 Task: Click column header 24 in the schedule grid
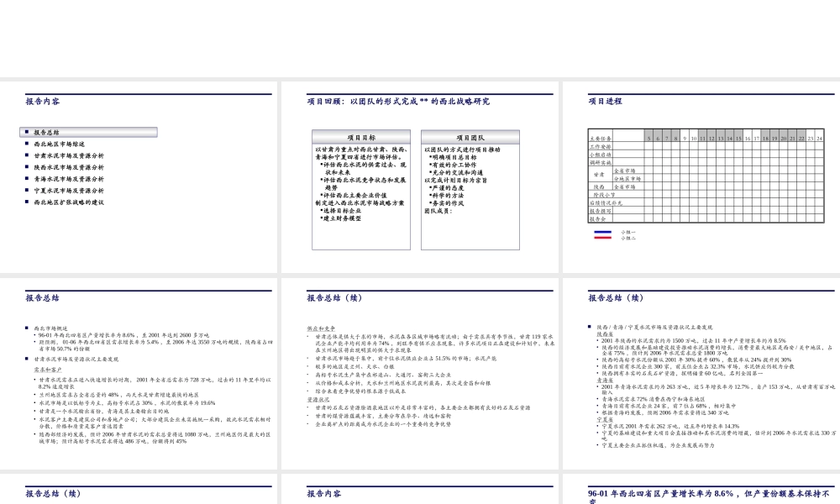(821, 138)
